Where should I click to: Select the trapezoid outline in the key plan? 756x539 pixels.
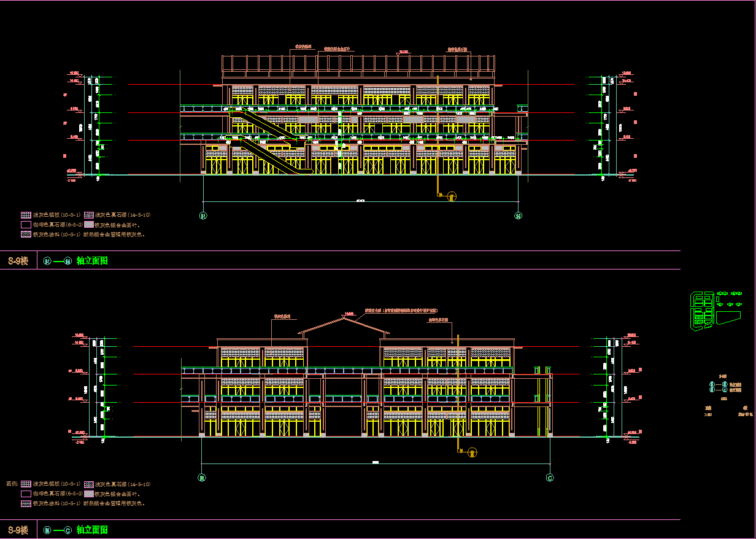[x=728, y=317]
